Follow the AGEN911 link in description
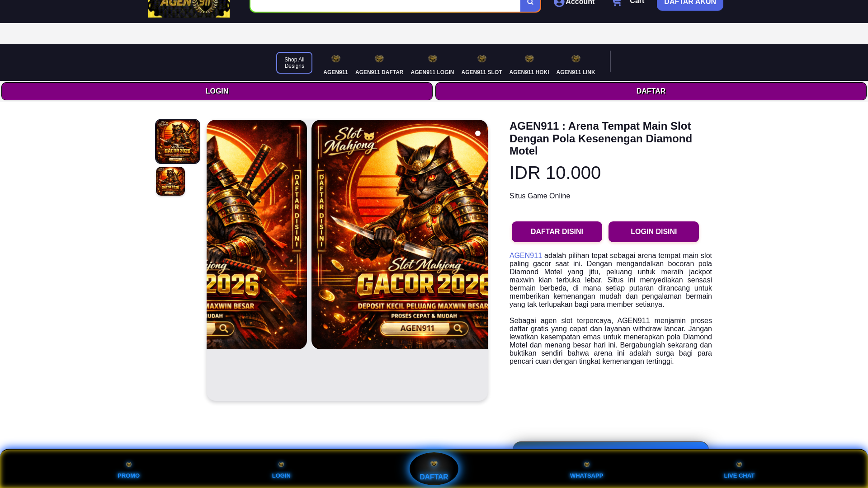 click(x=525, y=256)
